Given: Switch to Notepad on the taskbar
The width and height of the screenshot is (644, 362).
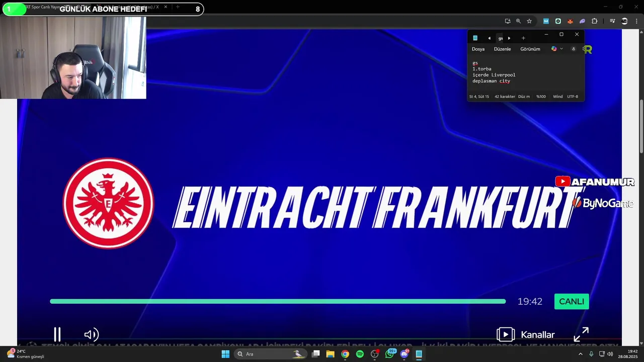Looking at the screenshot, I should [x=419, y=354].
